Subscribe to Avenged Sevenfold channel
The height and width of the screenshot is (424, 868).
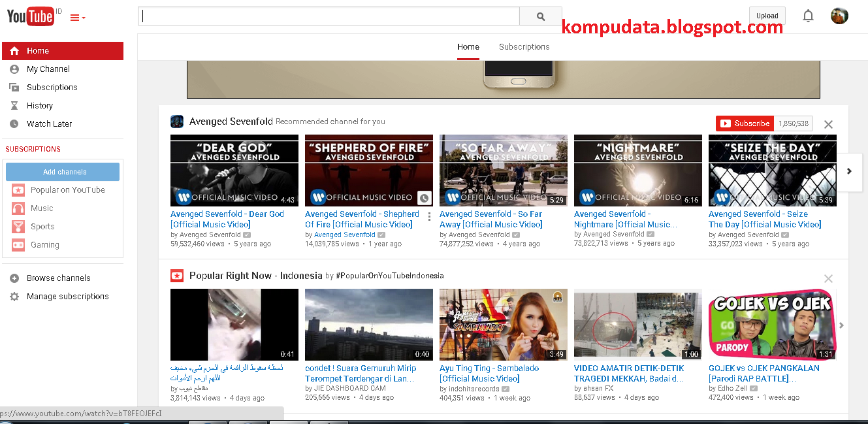point(745,123)
